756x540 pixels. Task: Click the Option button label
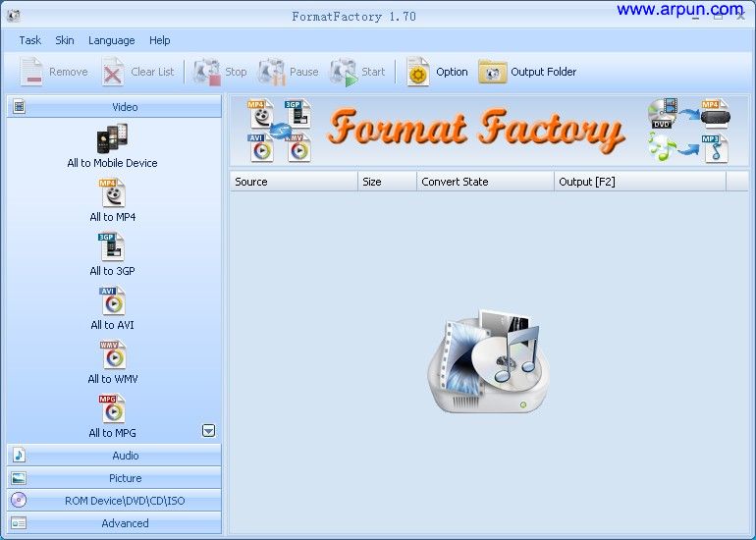point(452,72)
